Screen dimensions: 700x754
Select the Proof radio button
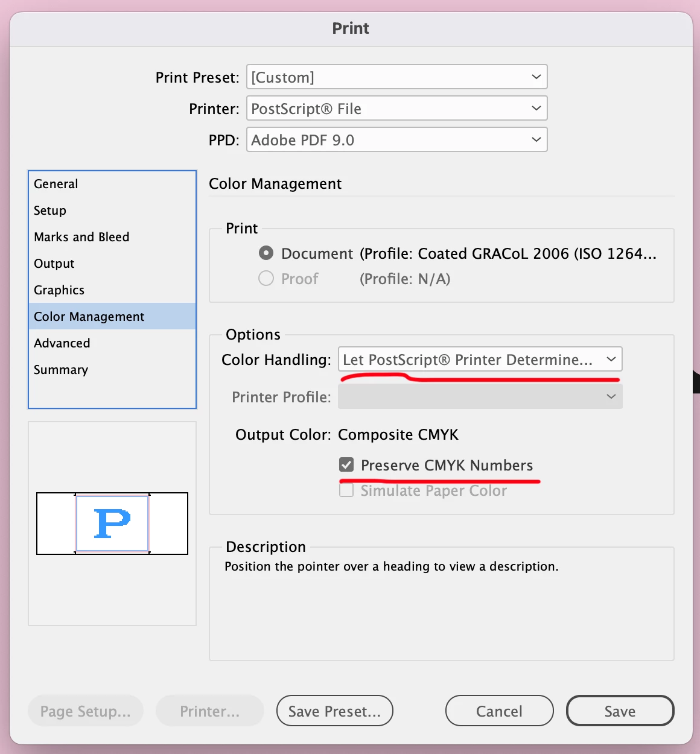click(266, 278)
